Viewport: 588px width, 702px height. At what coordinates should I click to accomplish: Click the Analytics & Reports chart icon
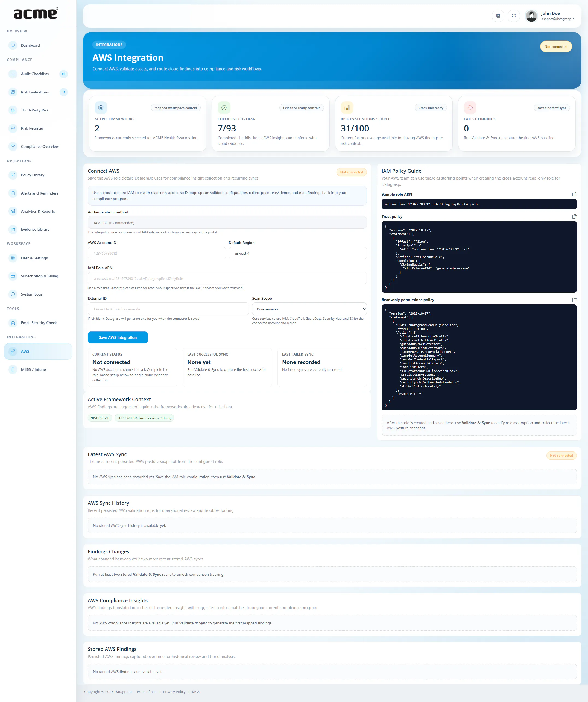click(13, 211)
